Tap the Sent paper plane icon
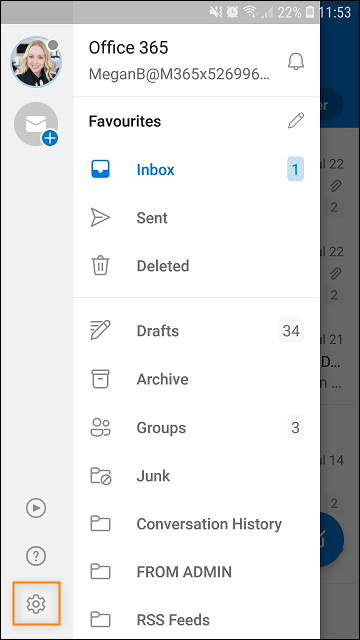 tap(100, 218)
